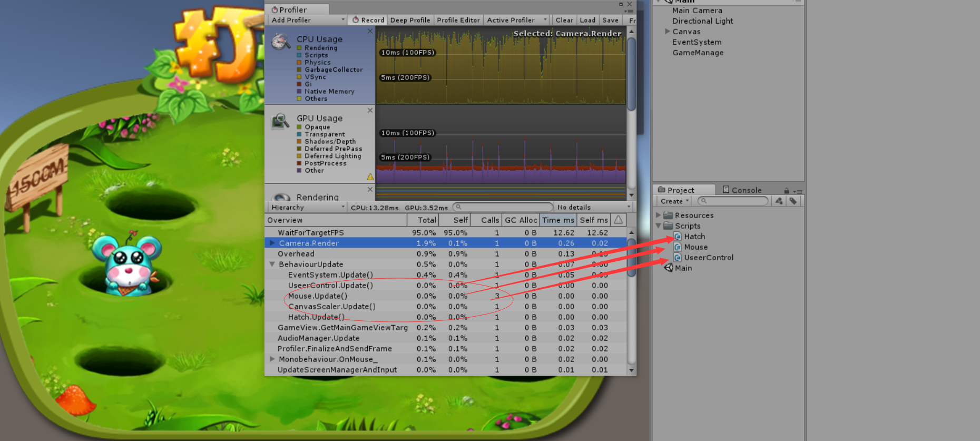Collapse the Scripts folder in Project
Viewport: 980px width, 441px height.
pos(658,226)
